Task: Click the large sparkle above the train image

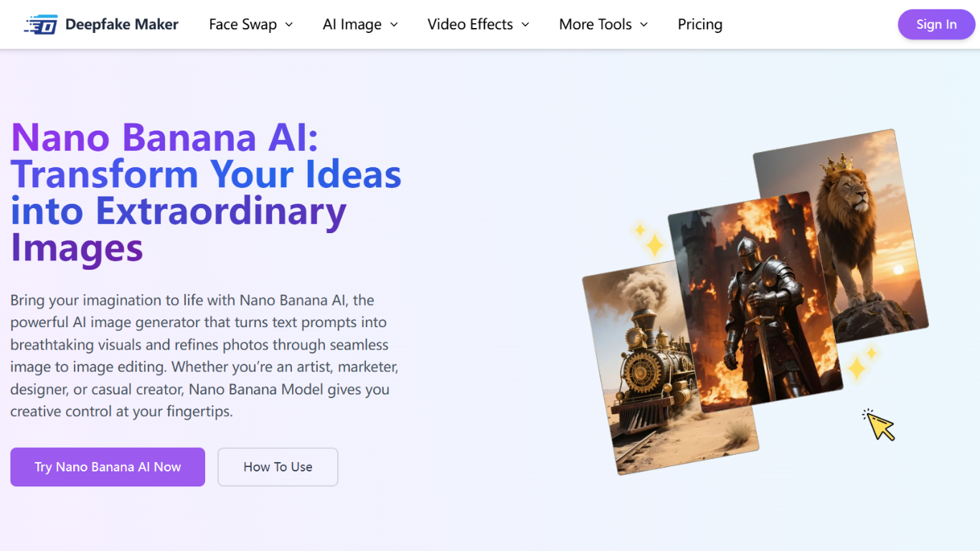Action: click(654, 245)
